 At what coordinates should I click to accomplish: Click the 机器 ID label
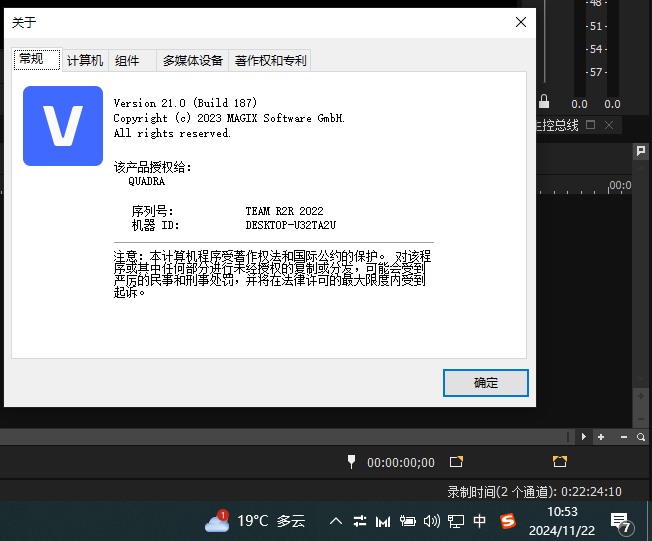(x=156, y=225)
